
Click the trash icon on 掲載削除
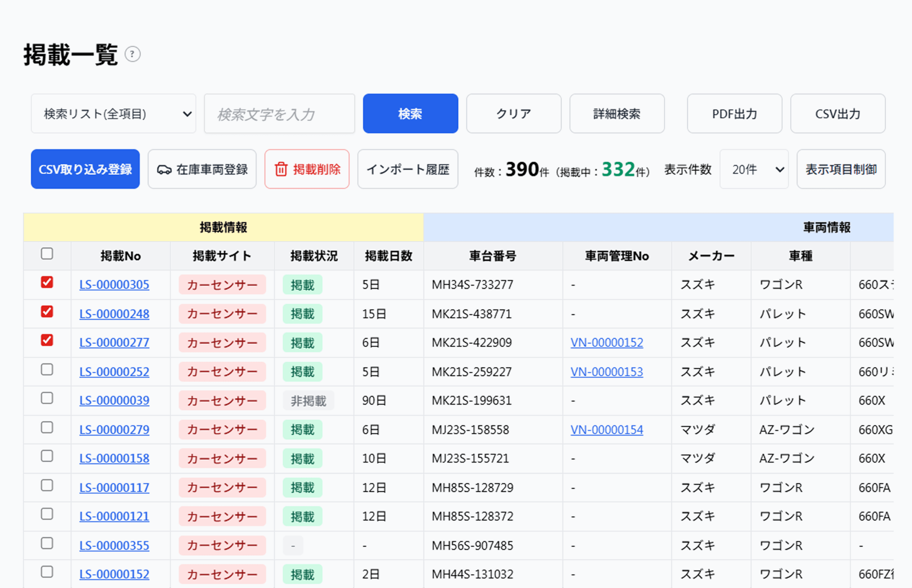(x=281, y=169)
